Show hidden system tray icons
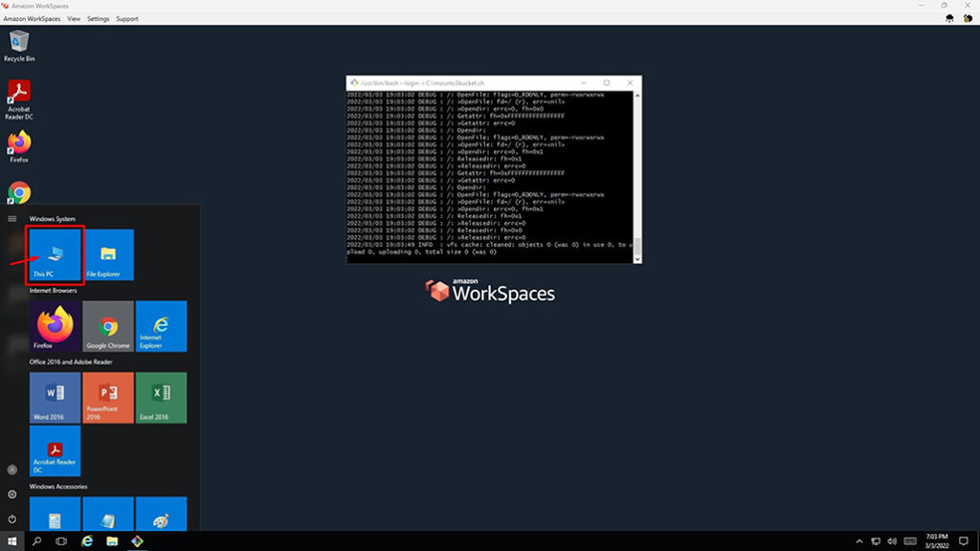The height and width of the screenshot is (551, 980). pyautogui.click(x=858, y=541)
